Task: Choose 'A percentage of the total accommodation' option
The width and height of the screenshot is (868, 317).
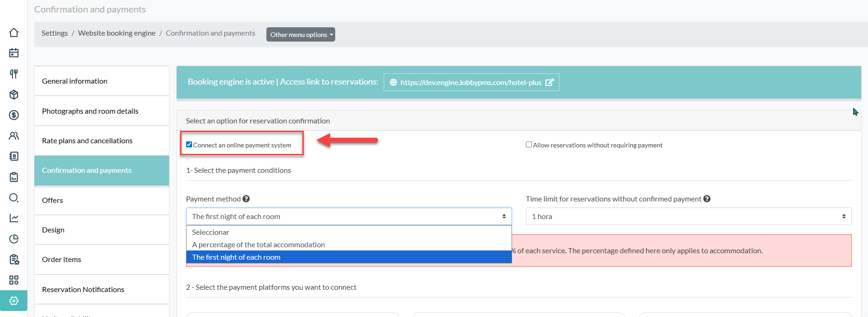Action: click(x=259, y=245)
